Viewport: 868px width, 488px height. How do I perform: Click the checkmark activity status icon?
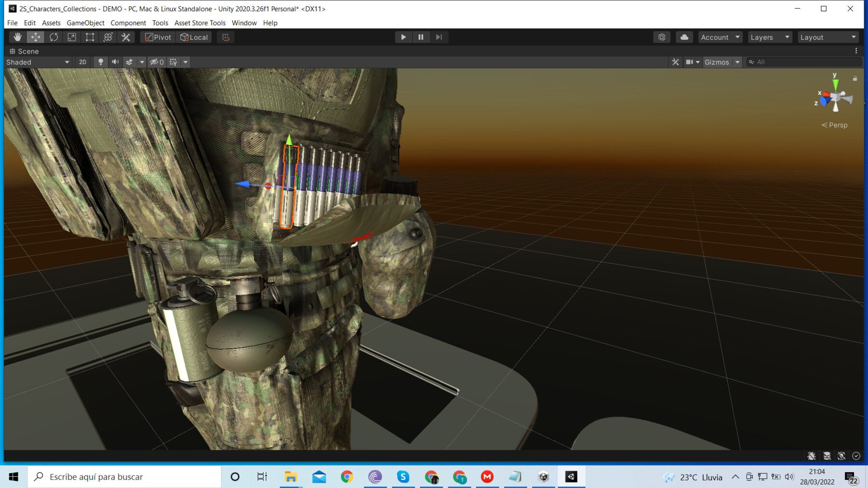856,456
